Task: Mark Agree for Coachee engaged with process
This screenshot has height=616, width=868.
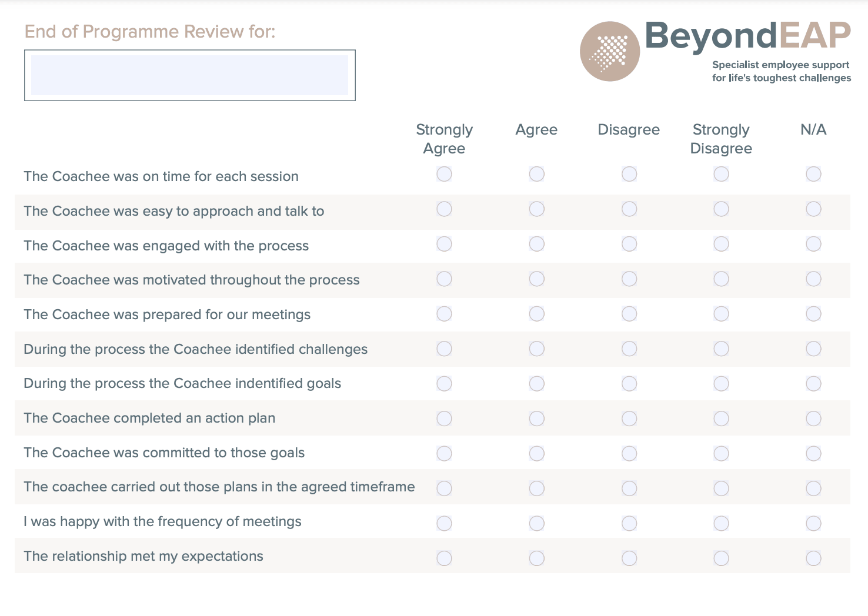Action: pos(536,244)
